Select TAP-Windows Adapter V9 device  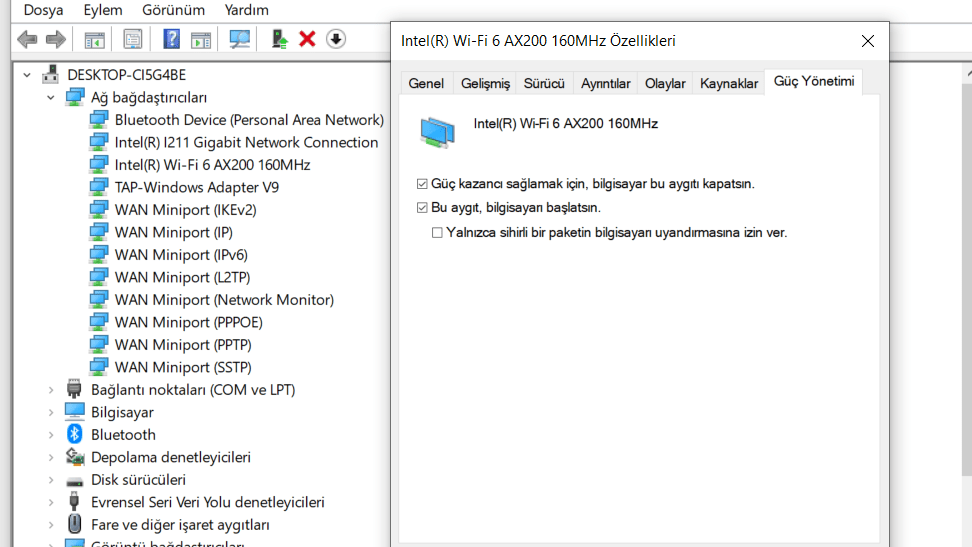(x=196, y=187)
